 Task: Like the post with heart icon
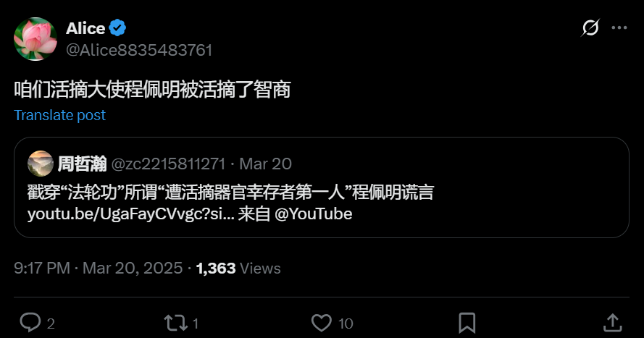pyautogui.click(x=321, y=323)
